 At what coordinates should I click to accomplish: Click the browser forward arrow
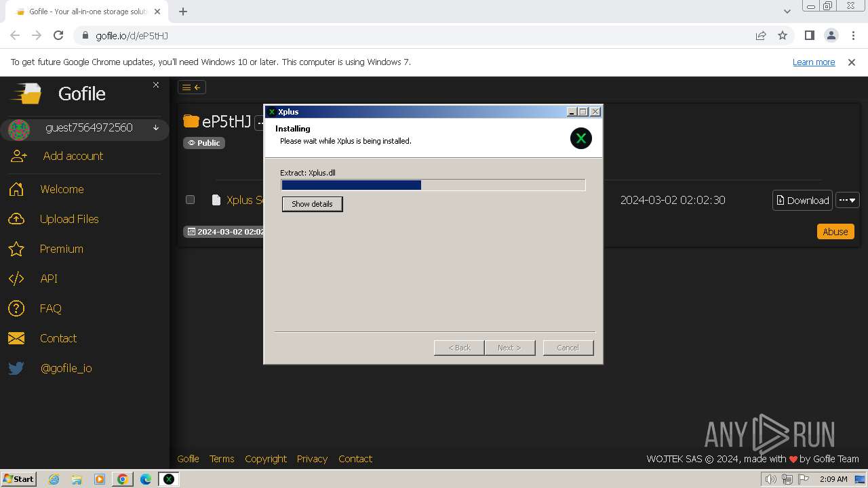click(37, 35)
